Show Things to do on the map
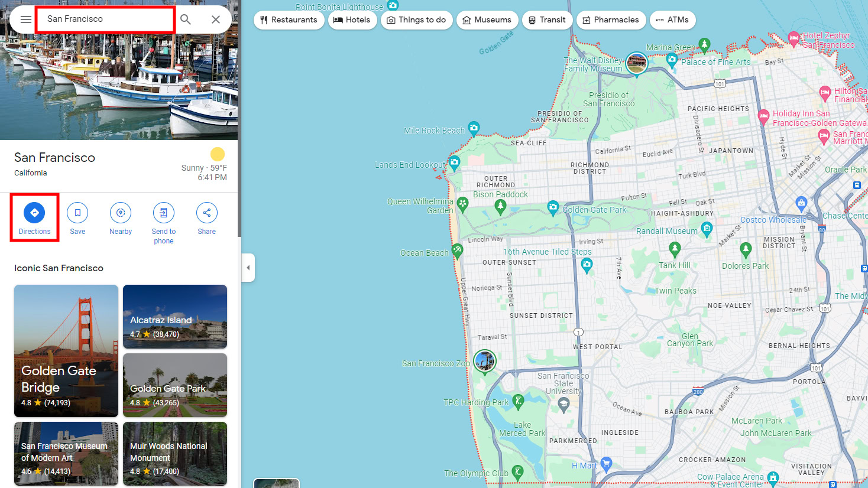Screen dimensions: 868x488 coord(417,20)
